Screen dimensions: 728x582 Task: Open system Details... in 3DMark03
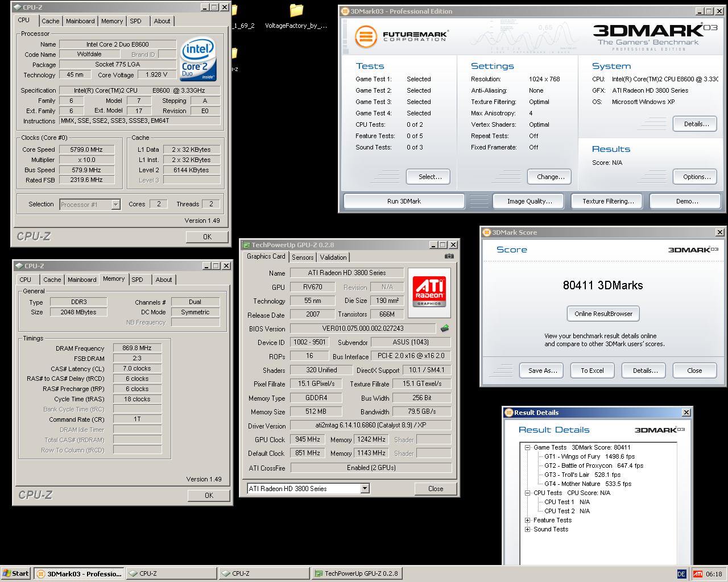696,124
